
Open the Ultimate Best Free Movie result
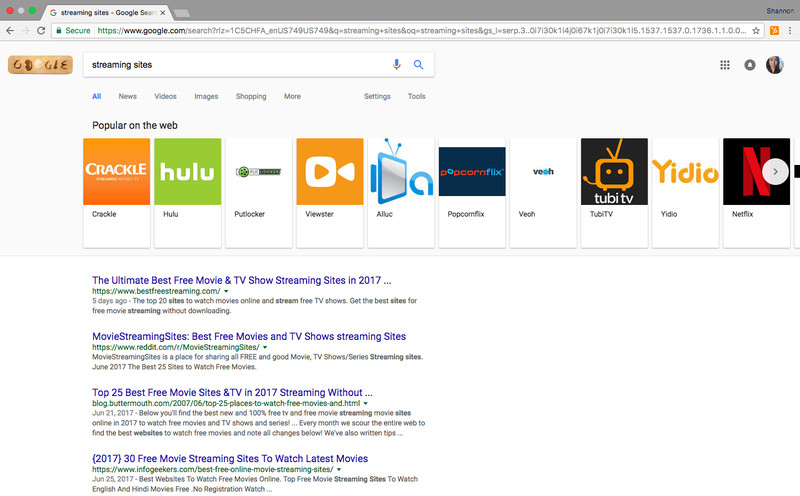[241, 280]
